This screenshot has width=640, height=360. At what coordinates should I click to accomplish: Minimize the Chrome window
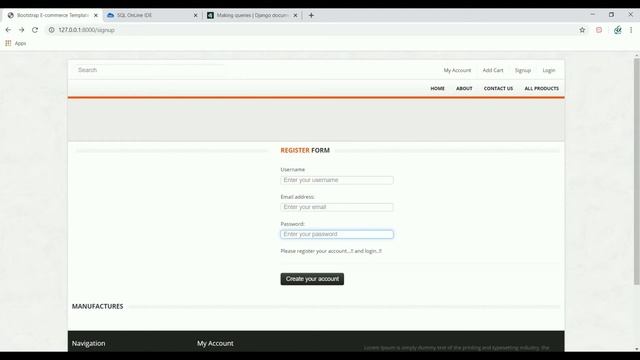tap(592, 14)
